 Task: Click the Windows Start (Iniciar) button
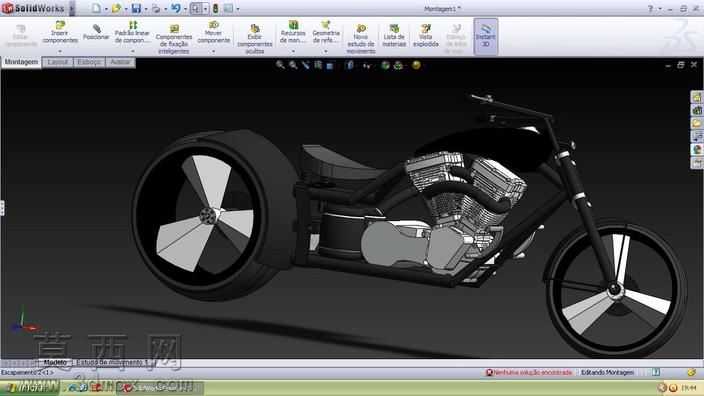tap(30, 387)
